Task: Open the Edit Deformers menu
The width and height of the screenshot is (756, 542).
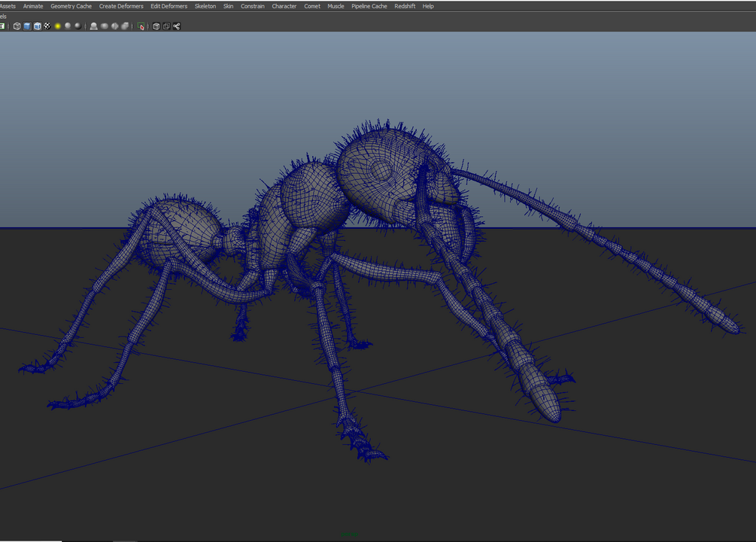Action: [169, 6]
